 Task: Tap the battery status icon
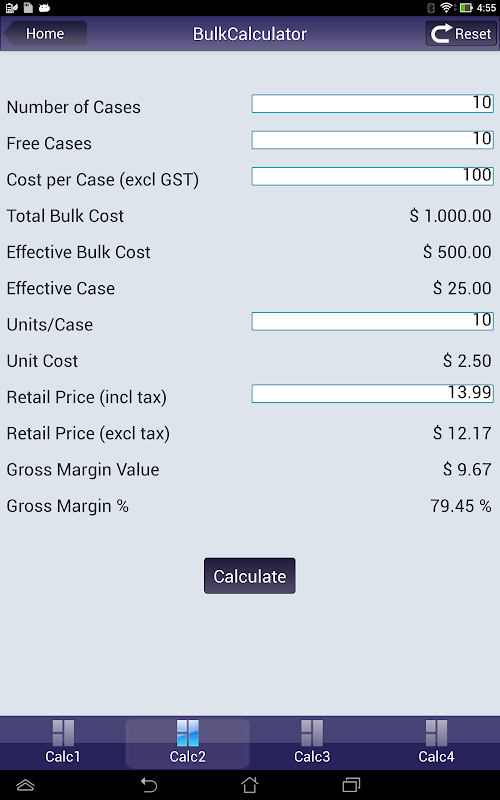(466, 8)
